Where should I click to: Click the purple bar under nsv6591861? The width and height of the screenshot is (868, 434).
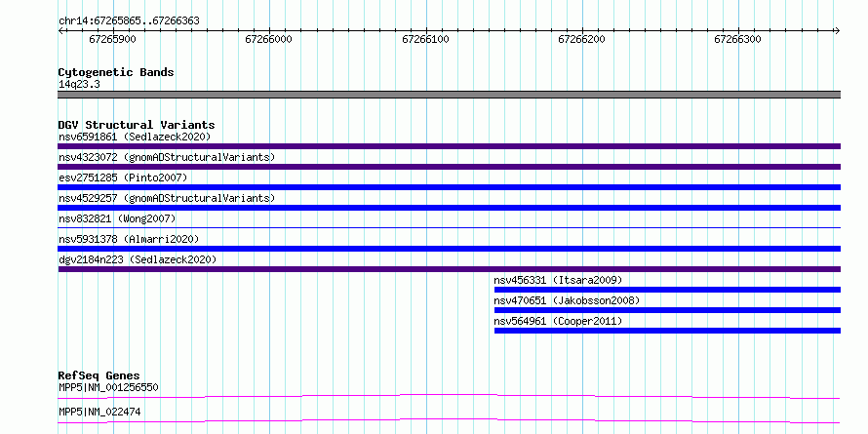point(450,146)
